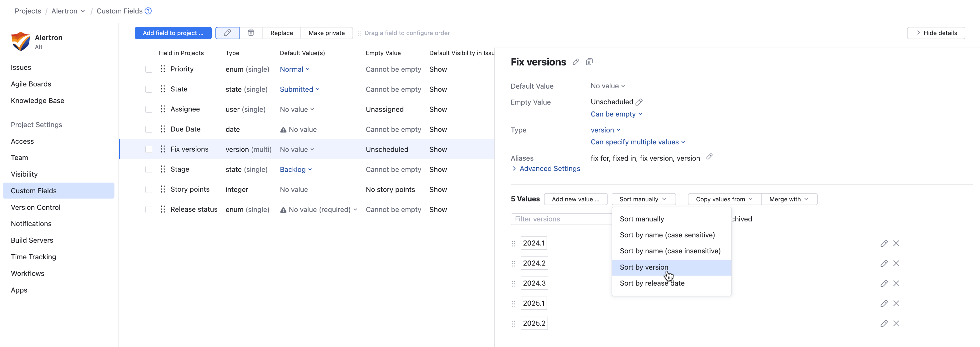The height and width of the screenshot is (347, 980).
Task: Edit the aliases with pencil icon
Action: [x=709, y=157]
